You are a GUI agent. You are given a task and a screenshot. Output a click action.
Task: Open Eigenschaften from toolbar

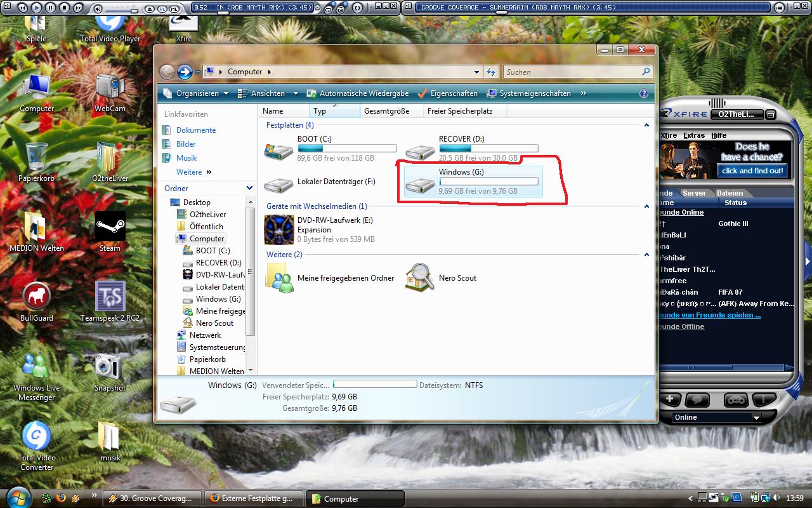[x=447, y=93]
